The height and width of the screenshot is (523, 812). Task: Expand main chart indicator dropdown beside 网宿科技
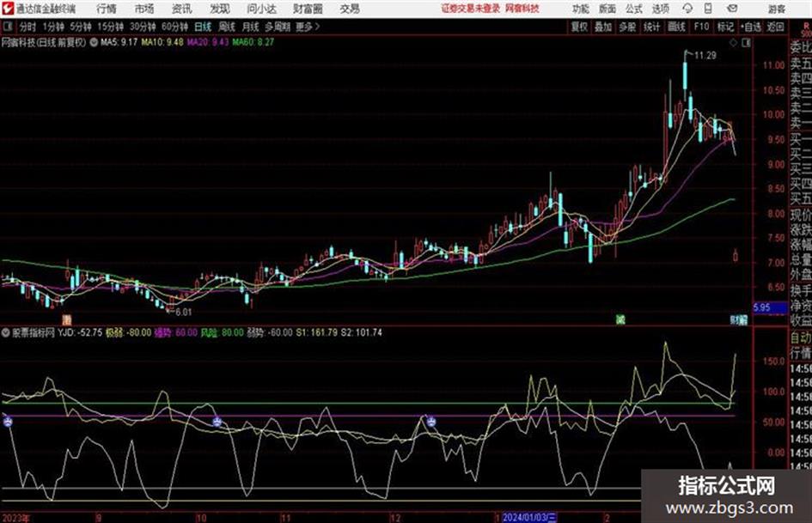[x=94, y=43]
